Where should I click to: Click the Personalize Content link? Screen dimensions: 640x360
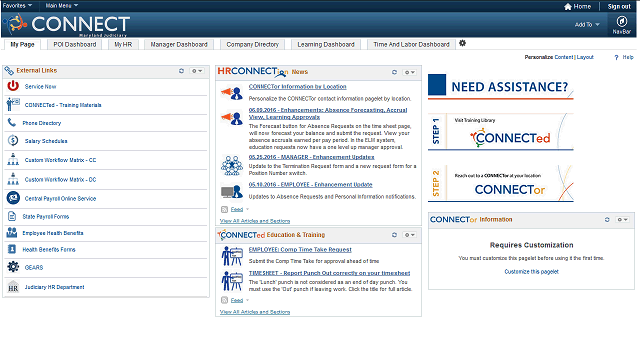click(x=564, y=57)
